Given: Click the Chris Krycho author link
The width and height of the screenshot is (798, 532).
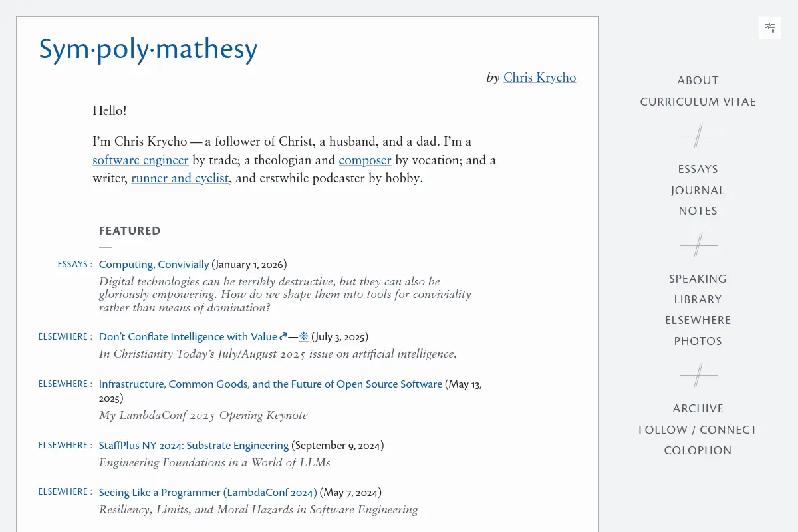Looking at the screenshot, I should click(x=539, y=77).
